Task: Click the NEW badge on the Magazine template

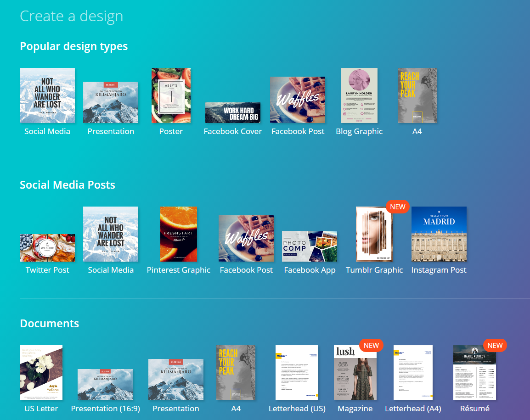Action: tap(371, 346)
